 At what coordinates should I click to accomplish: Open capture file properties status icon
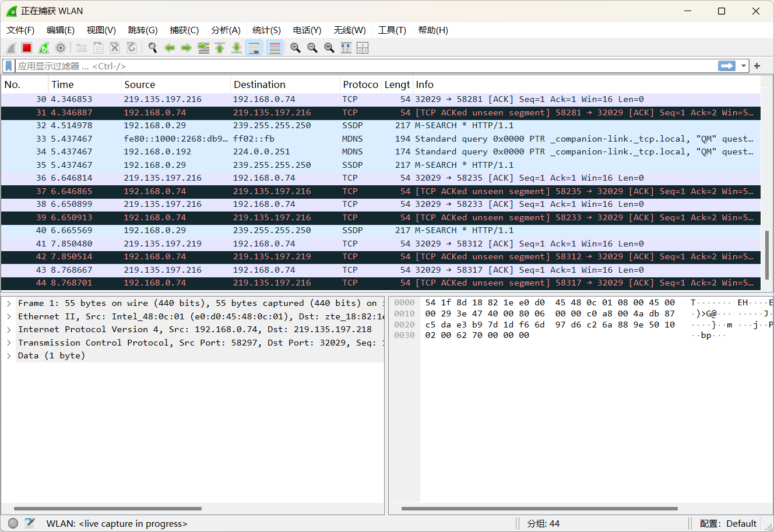[30, 523]
